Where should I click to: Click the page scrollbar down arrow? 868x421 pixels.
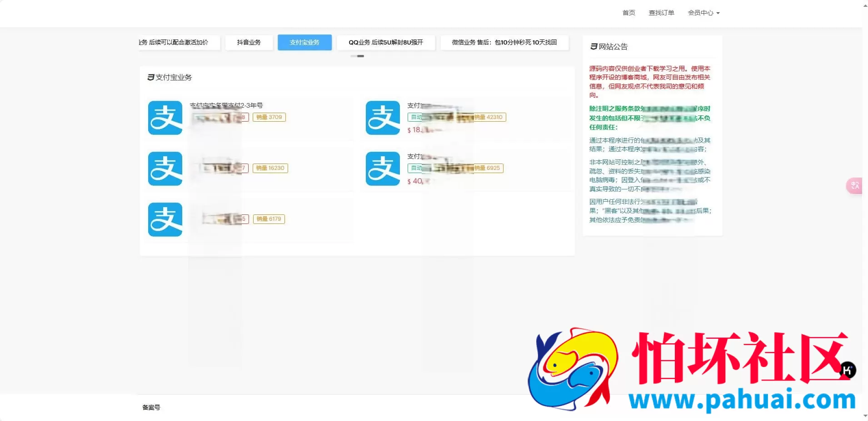[865, 416]
